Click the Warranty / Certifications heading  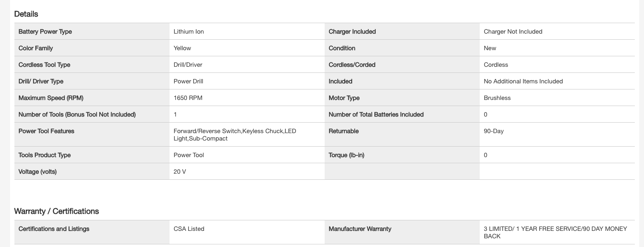pos(56,211)
